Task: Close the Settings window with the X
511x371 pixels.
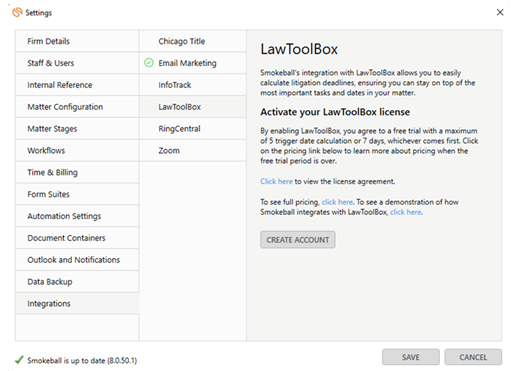Action: click(x=500, y=12)
